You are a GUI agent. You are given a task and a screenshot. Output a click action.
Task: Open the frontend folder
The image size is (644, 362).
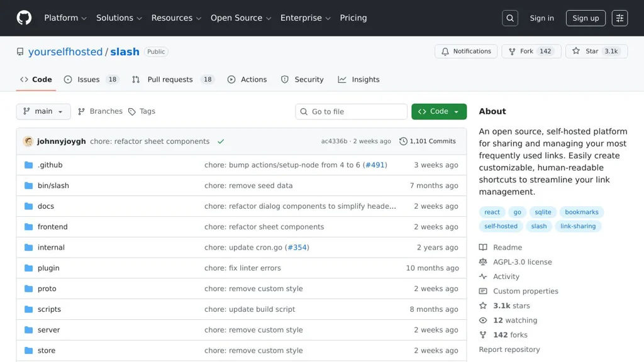pyautogui.click(x=53, y=227)
